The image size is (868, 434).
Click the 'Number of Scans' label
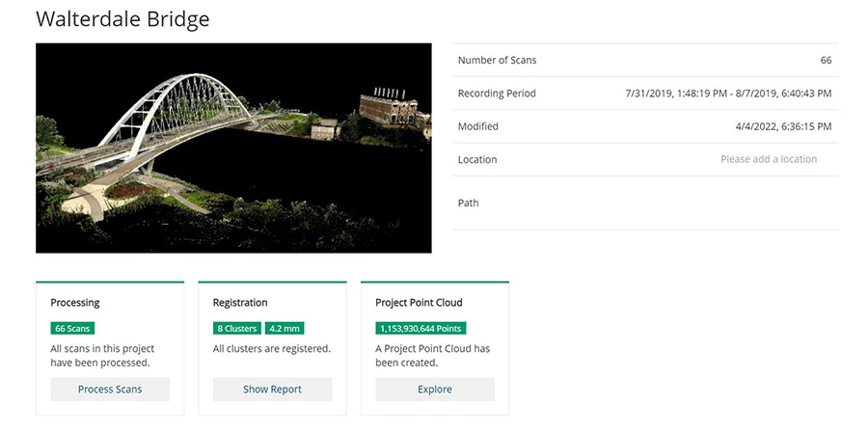click(x=497, y=61)
